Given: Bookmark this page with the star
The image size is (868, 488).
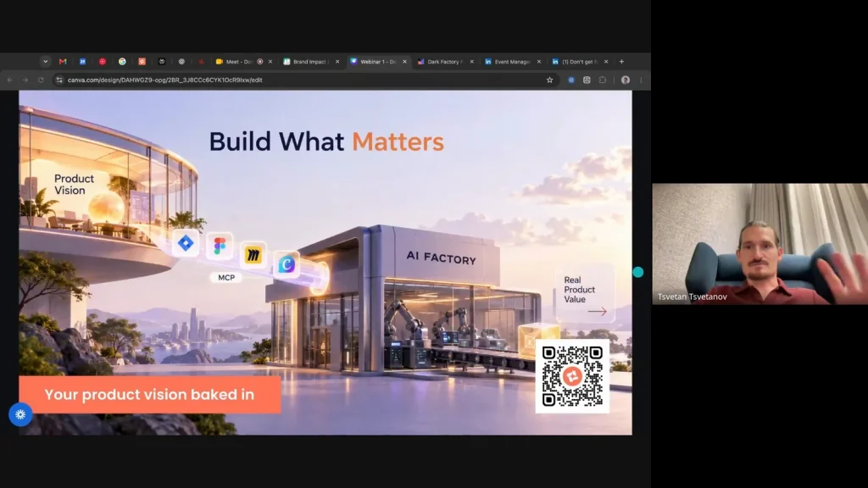Looking at the screenshot, I should tap(549, 80).
